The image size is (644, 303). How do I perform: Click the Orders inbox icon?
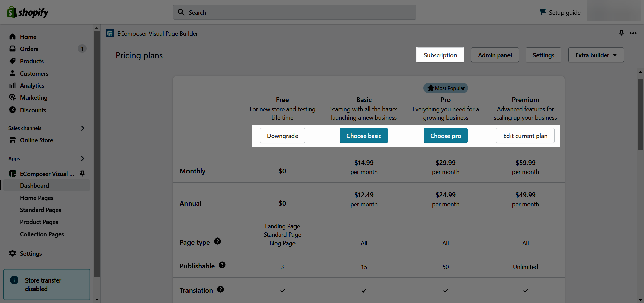[13, 49]
